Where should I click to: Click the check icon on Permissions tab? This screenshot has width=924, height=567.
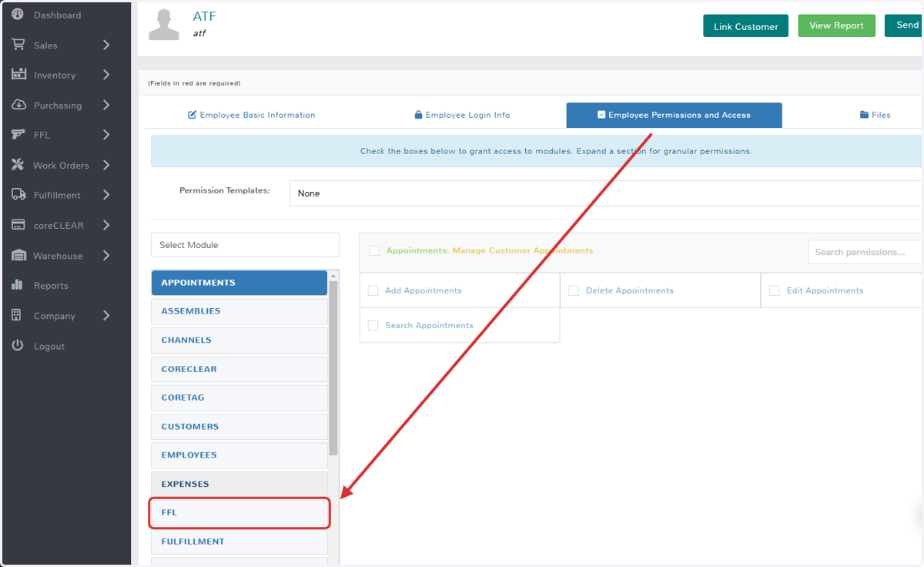click(601, 115)
